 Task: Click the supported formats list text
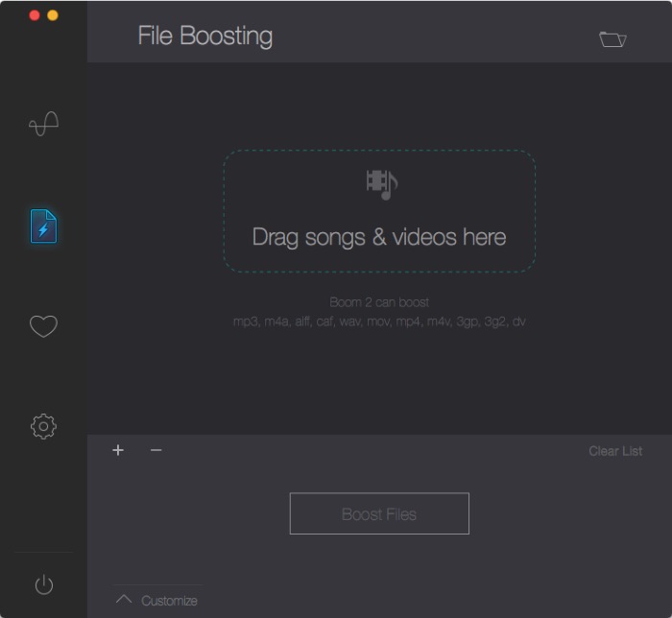tap(379, 321)
